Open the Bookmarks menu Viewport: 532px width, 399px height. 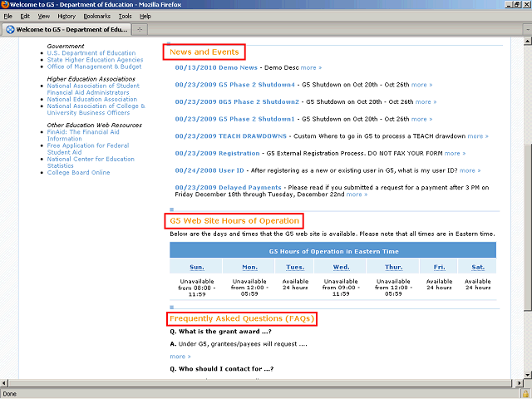click(97, 17)
